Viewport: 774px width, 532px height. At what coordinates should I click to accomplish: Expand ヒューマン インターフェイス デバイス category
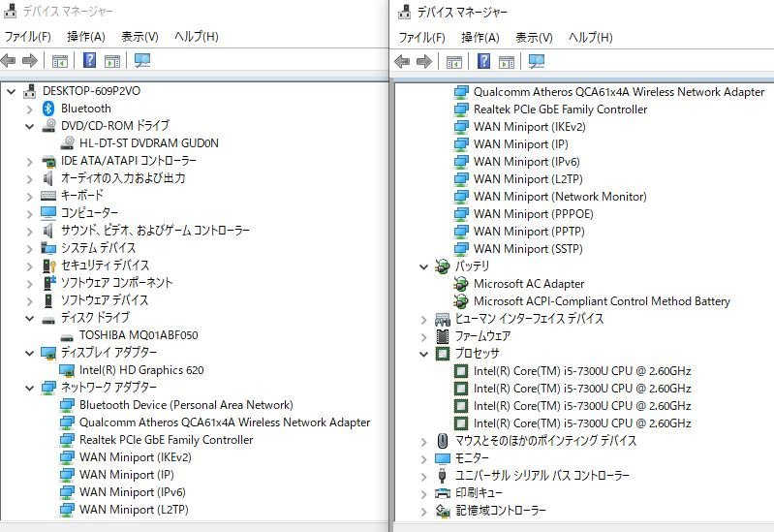(423, 320)
